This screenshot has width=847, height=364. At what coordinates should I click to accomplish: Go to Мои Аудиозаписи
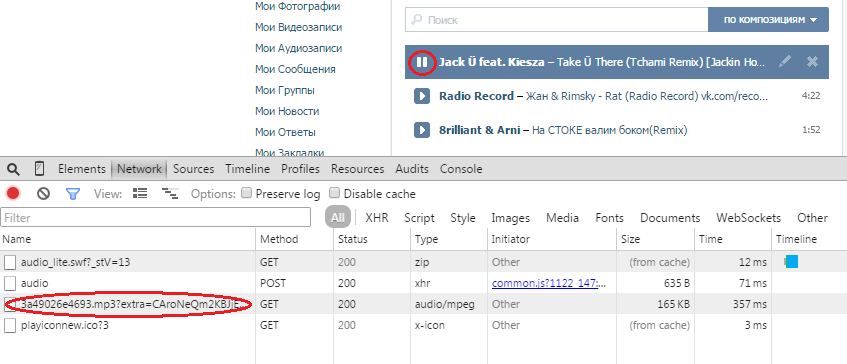pos(298,48)
